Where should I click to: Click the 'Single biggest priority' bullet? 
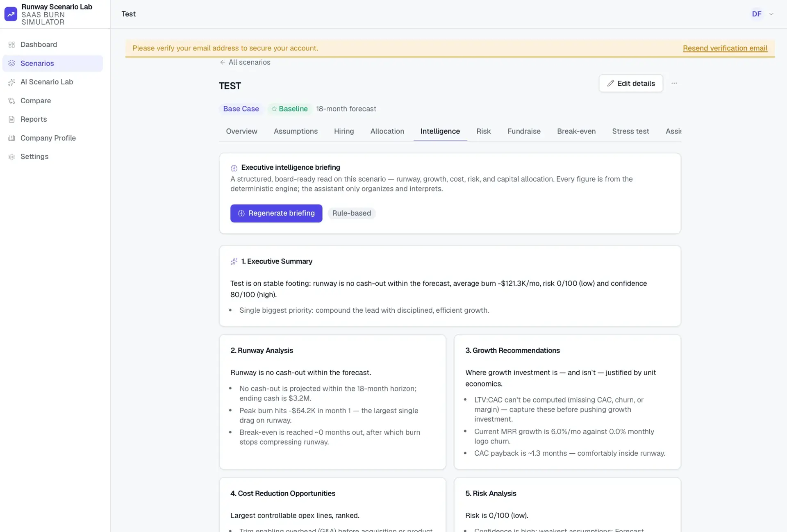364,310
